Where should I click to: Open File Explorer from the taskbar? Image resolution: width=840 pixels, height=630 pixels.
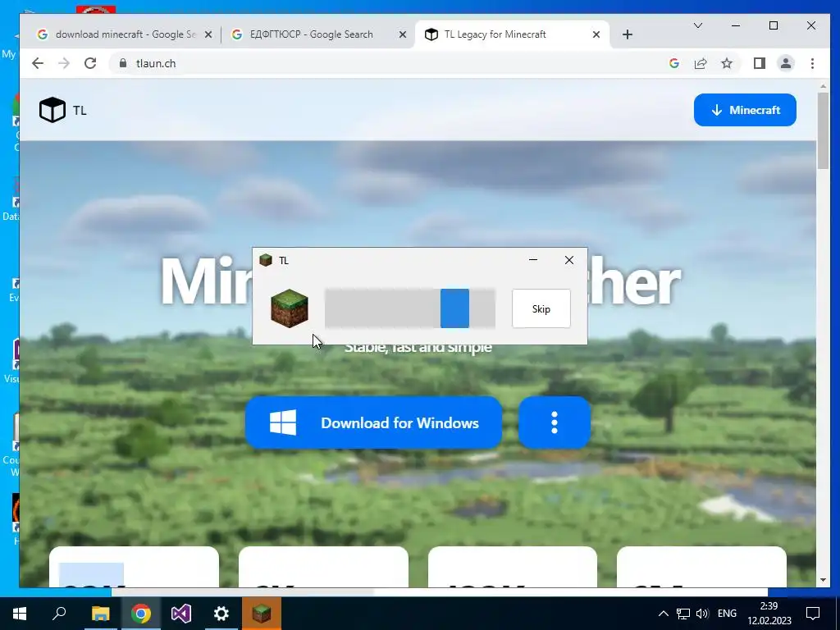[100, 614]
